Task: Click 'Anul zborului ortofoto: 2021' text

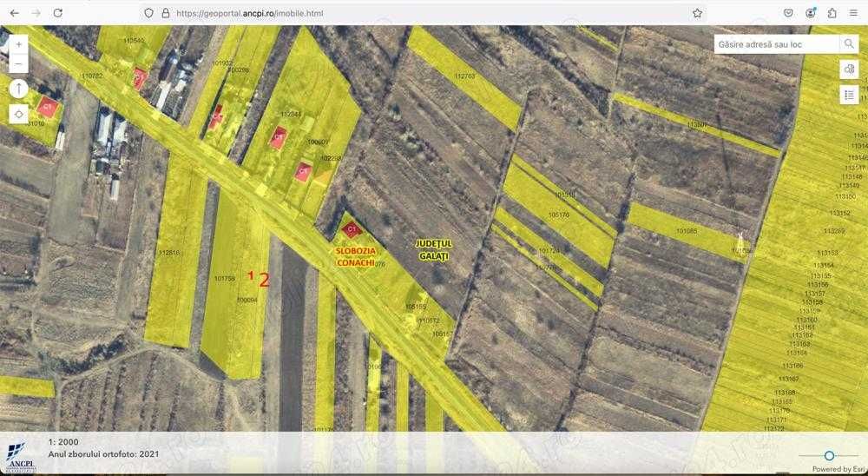Action: click(x=103, y=454)
